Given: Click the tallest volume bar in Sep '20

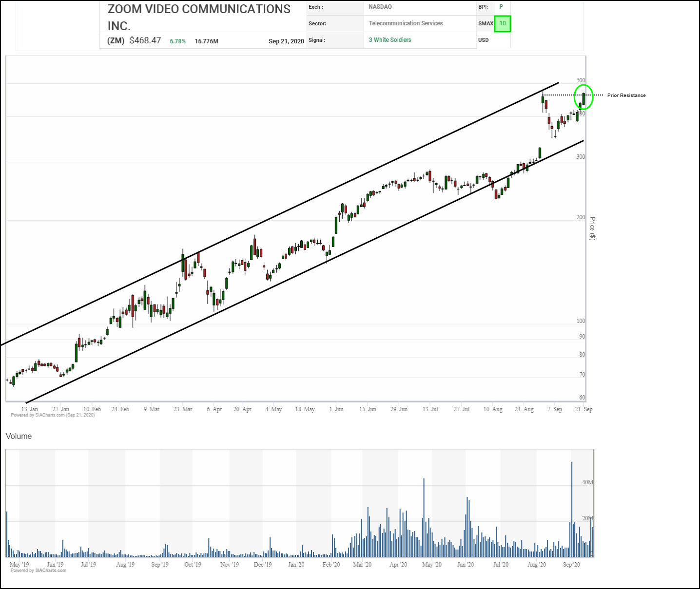Looking at the screenshot, I should [x=572, y=509].
